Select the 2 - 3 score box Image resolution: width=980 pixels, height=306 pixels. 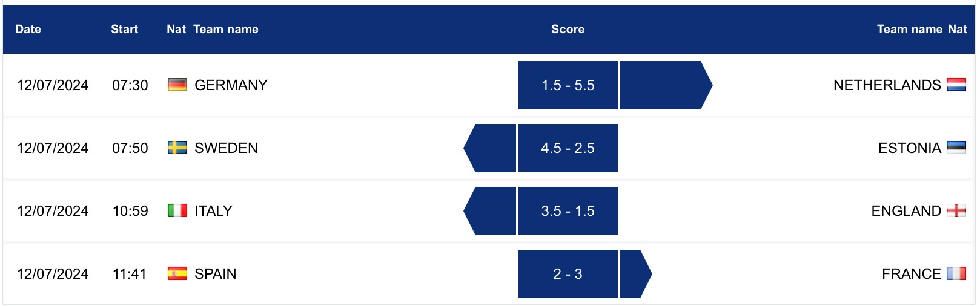click(568, 274)
